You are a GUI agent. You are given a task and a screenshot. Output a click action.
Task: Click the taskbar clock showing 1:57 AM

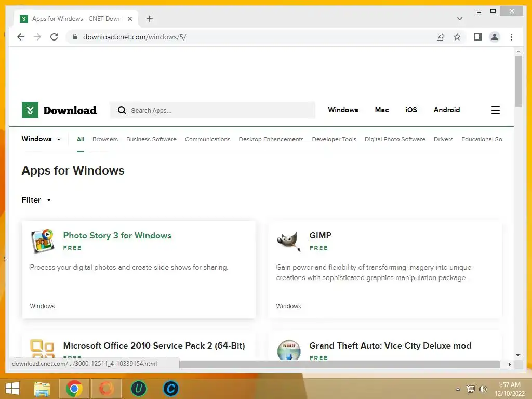pyautogui.click(x=509, y=389)
